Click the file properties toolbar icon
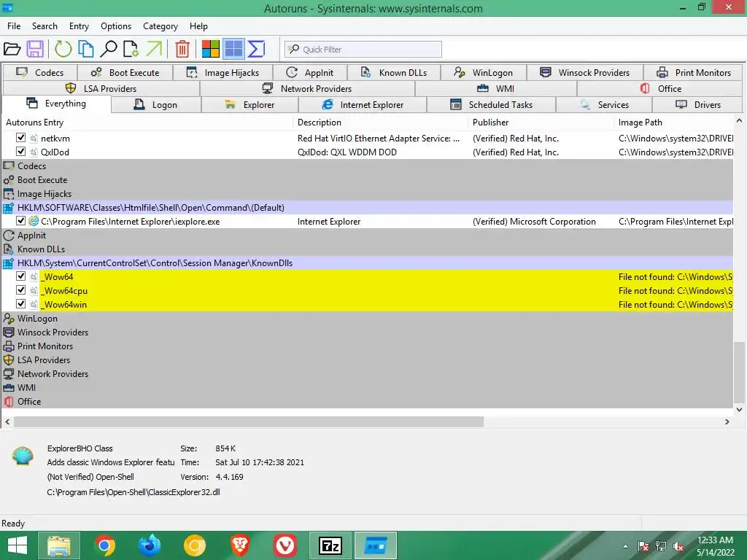Screen dimensions: 747x560 coord(131,49)
